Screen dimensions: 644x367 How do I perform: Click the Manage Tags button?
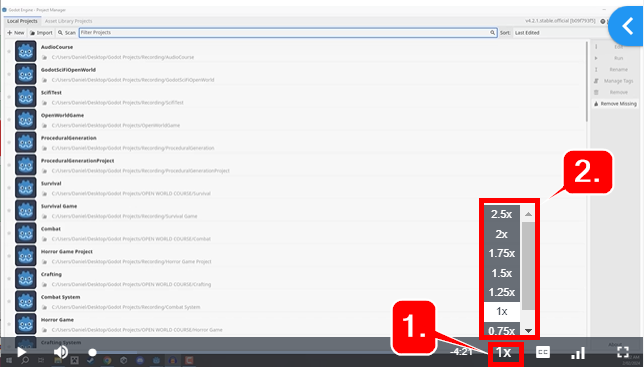point(615,81)
